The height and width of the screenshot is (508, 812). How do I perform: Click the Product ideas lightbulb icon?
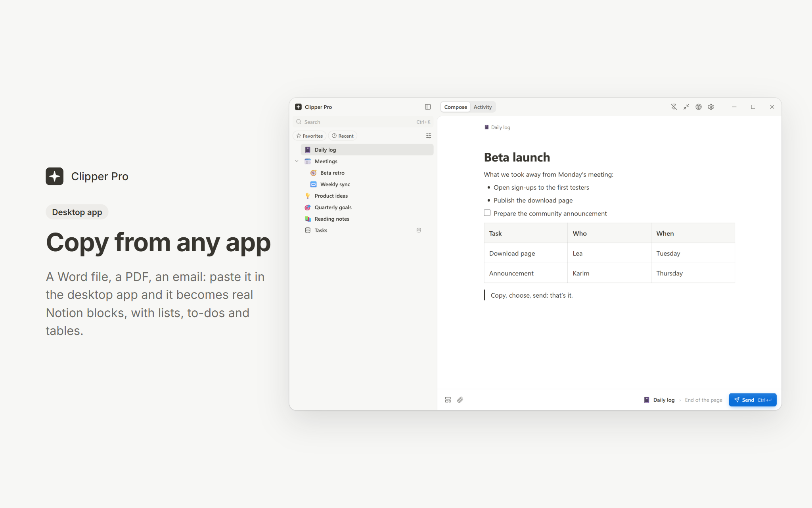point(308,196)
